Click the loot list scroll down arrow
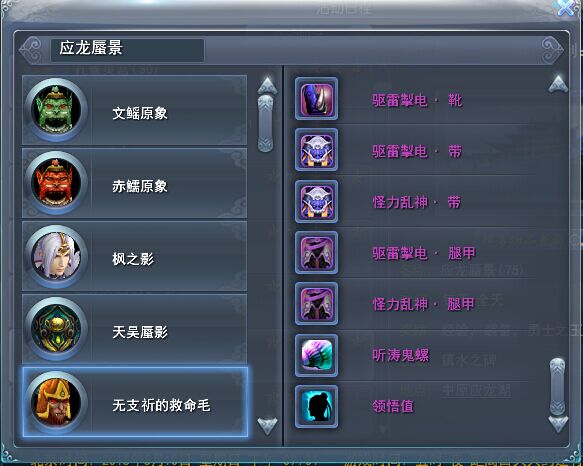583x466 pixels. coord(558,424)
